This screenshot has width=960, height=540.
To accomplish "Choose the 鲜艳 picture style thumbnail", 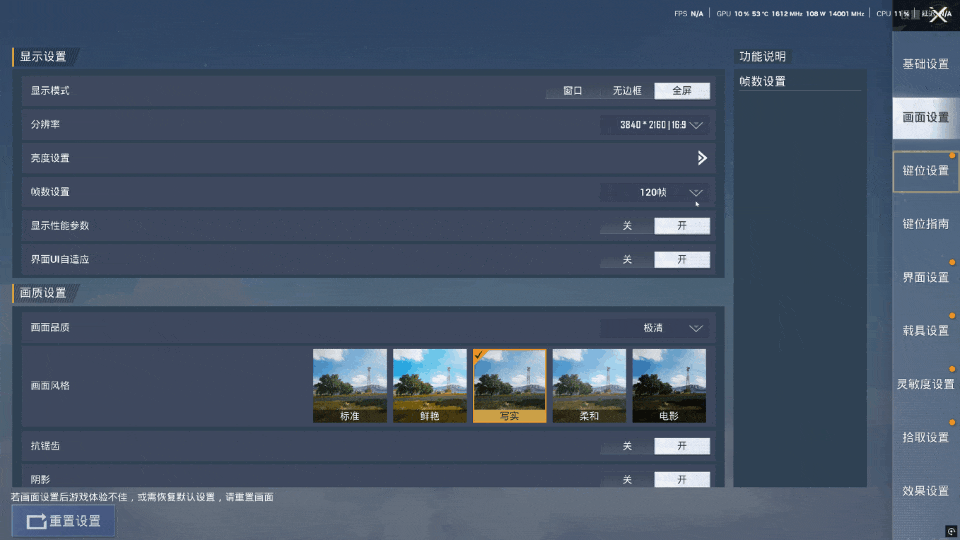I will tap(430, 385).
